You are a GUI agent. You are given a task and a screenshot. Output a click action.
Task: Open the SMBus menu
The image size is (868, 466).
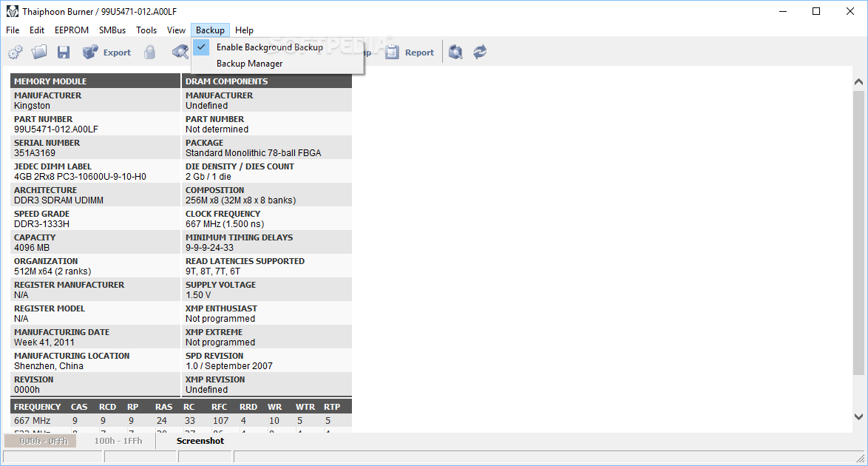(112, 30)
